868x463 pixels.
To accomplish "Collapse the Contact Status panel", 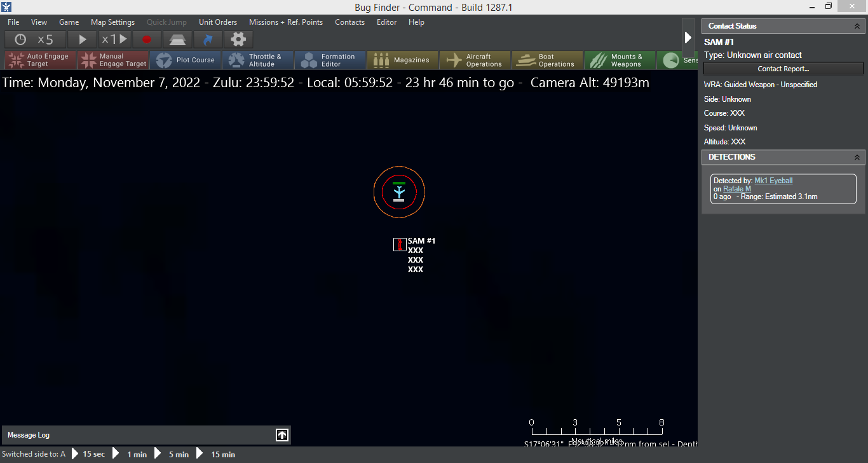I will 857,25.
